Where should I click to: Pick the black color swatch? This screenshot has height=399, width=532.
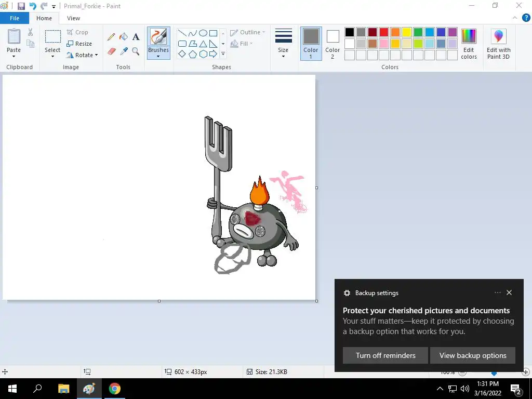pyautogui.click(x=350, y=32)
